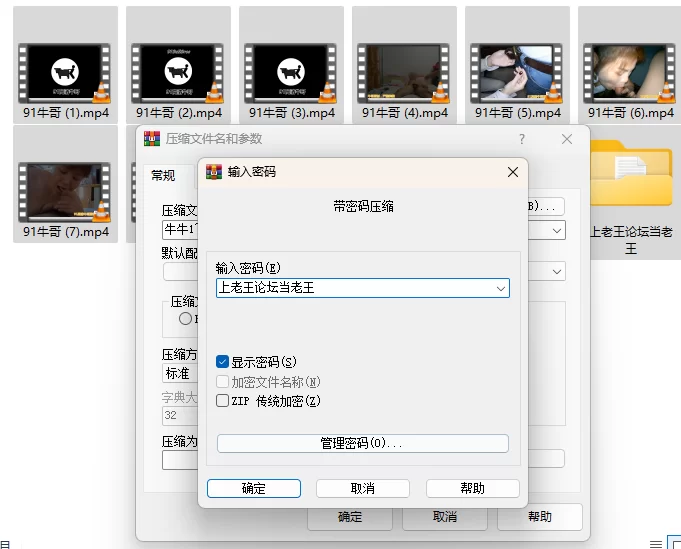Expand archive name dropdown in 压缩文件名和参数 window
This screenshot has height=549, width=681.
557,231
